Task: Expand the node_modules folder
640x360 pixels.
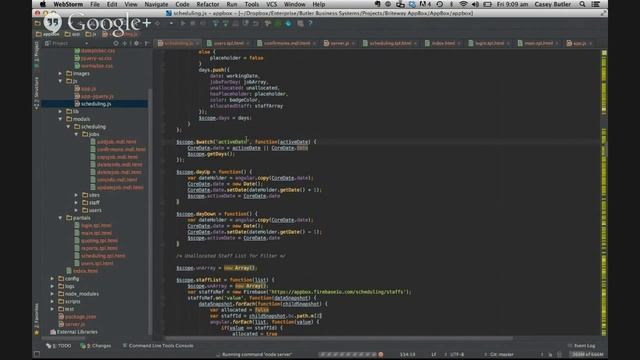Action: pos(52,294)
